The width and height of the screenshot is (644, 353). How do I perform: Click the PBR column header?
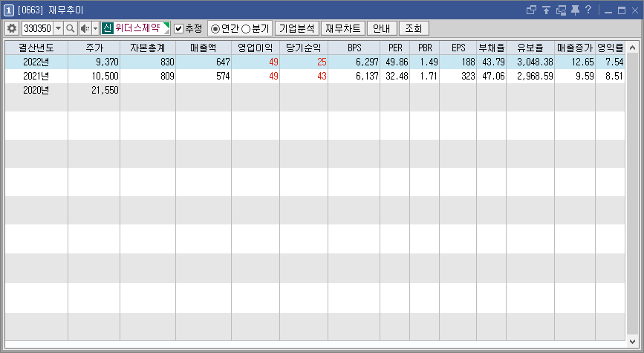click(425, 48)
